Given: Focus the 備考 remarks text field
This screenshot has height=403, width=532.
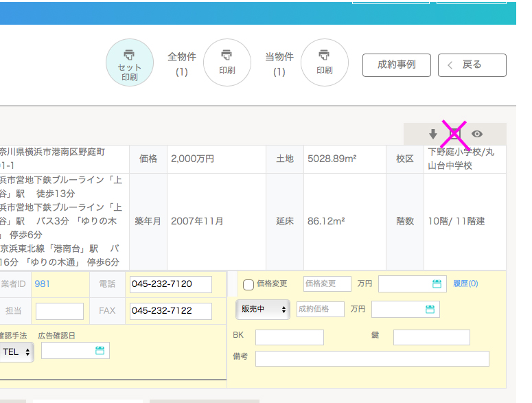Looking at the screenshot, I should click(x=371, y=359).
